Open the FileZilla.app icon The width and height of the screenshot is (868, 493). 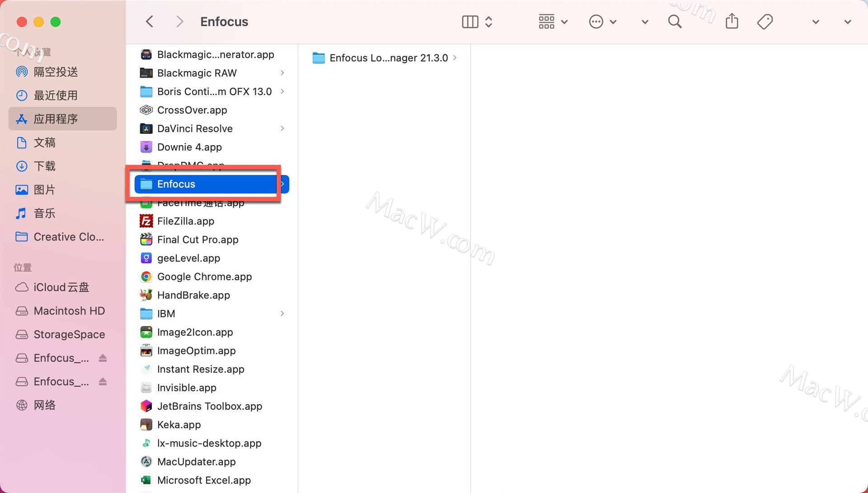[x=146, y=221]
